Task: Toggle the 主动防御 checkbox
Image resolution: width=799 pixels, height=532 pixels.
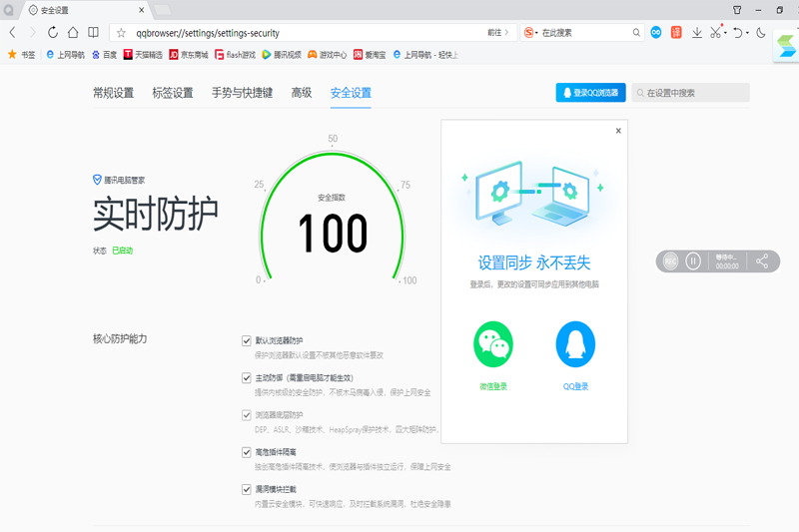Action: coord(247,378)
